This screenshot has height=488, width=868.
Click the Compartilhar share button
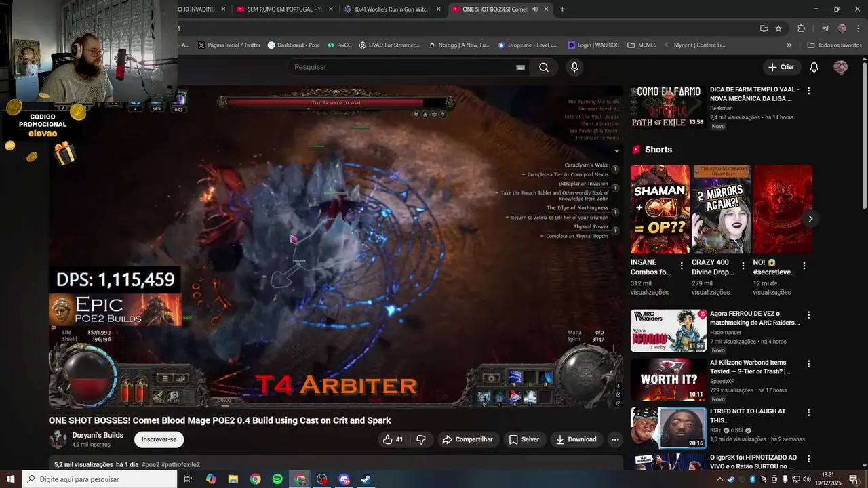[x=467, y=439]
